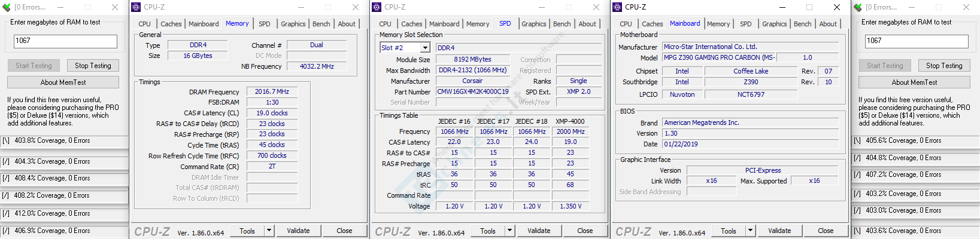Expand the Tools dropdown arrow in the Memory window
The width and height of the screenshot is (980, 239).
[269, 231]
